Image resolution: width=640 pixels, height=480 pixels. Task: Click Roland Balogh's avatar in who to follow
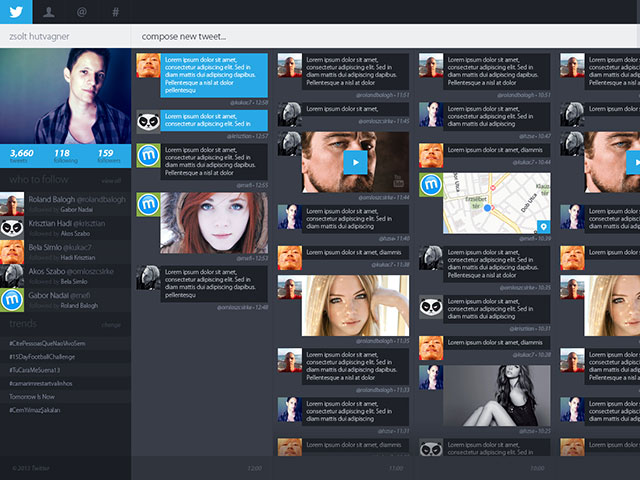tap(12, 204)
